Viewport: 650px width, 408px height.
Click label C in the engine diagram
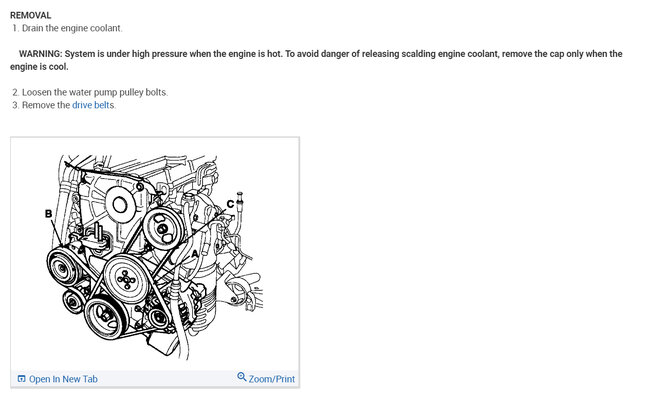click(x=230, y=204)
